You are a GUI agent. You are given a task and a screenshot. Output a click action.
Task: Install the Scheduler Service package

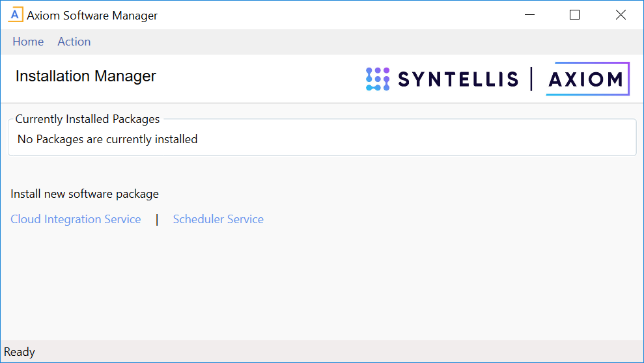pos(218,219)
